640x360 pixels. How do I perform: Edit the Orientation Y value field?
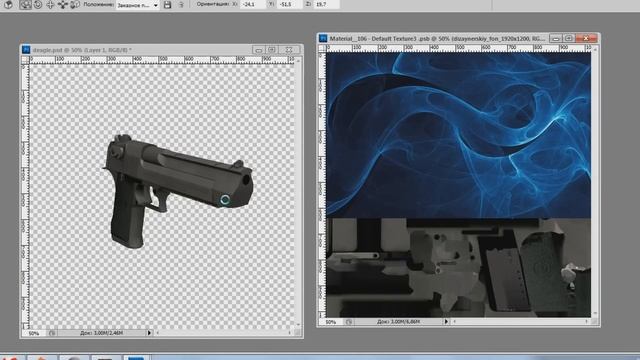[x=289, y=4]
